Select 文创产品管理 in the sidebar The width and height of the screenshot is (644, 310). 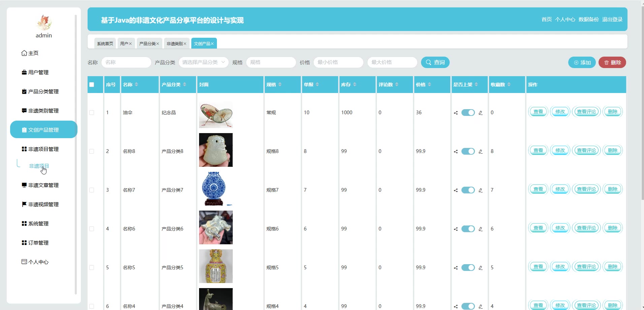(44, 130)
